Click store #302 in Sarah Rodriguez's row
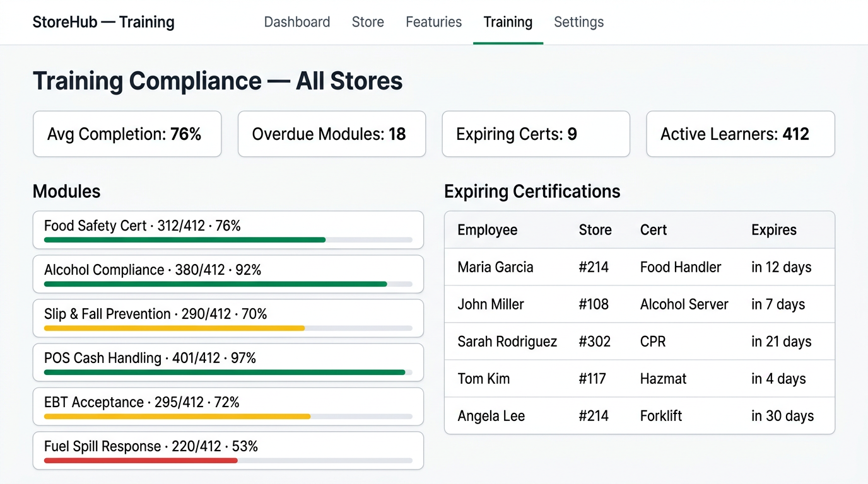868x484 pixels. pos(595,342)
